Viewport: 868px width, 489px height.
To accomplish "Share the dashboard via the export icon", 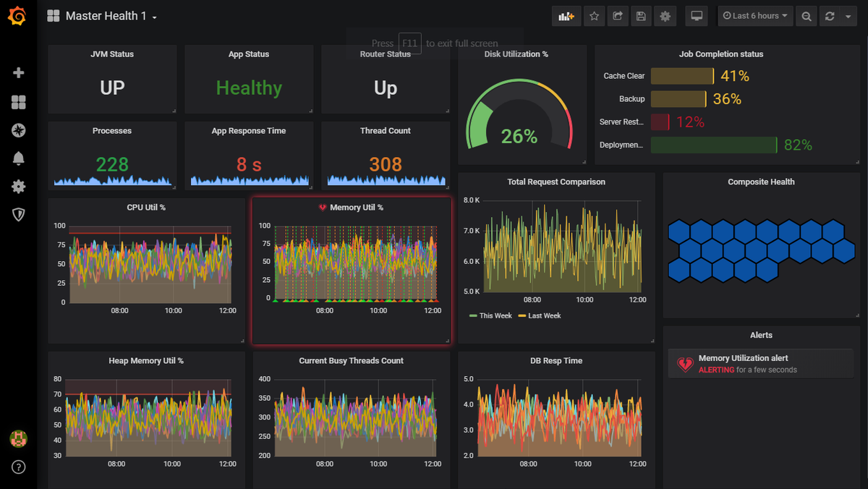I will pyautogui.click(x=618, y=15).
